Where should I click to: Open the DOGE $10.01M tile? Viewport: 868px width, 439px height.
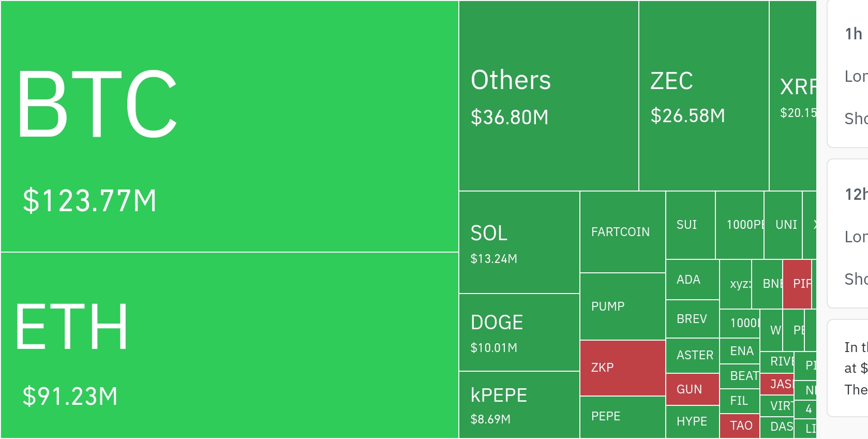[x=519, y=332]
